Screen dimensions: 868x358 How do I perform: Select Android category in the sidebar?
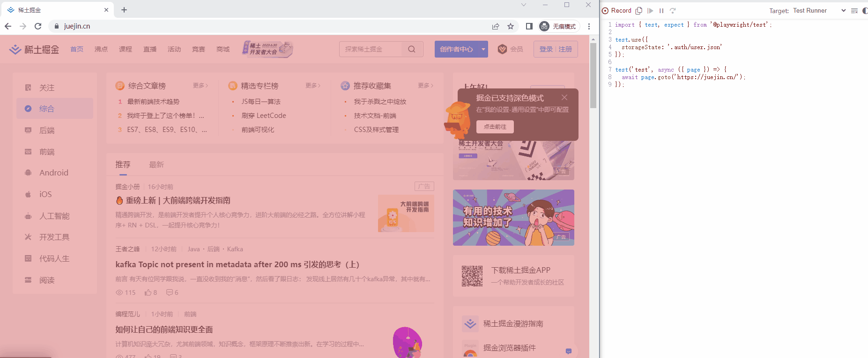[x=55, y=173]
